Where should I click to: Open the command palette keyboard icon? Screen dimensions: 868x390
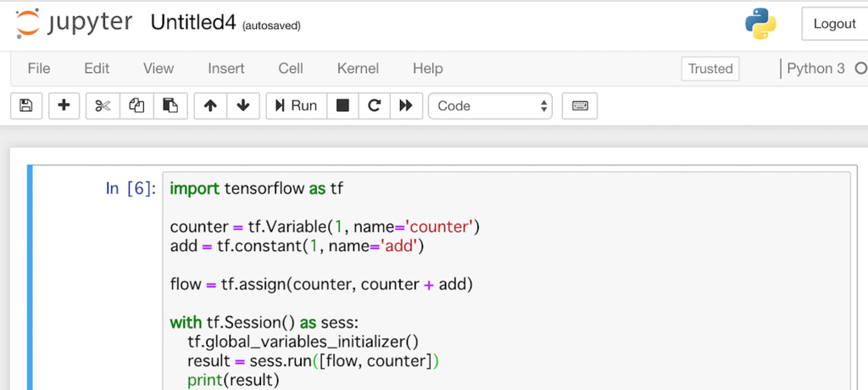point(580,106)
